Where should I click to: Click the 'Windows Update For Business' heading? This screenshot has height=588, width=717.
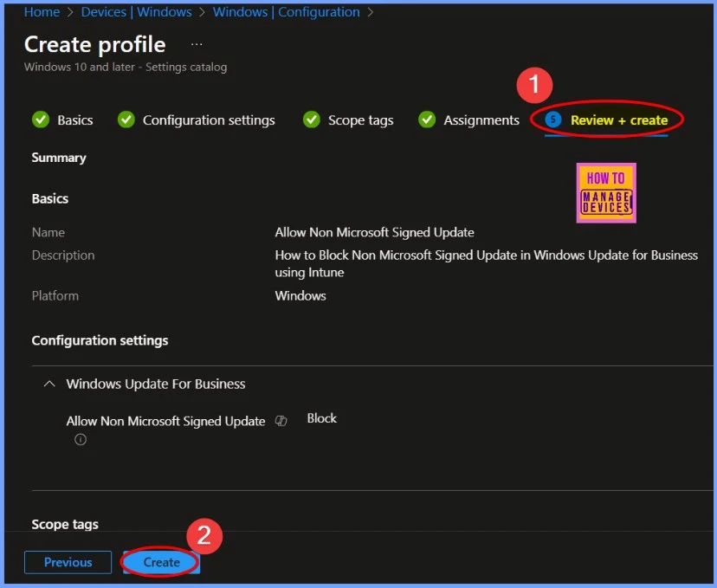156,384
